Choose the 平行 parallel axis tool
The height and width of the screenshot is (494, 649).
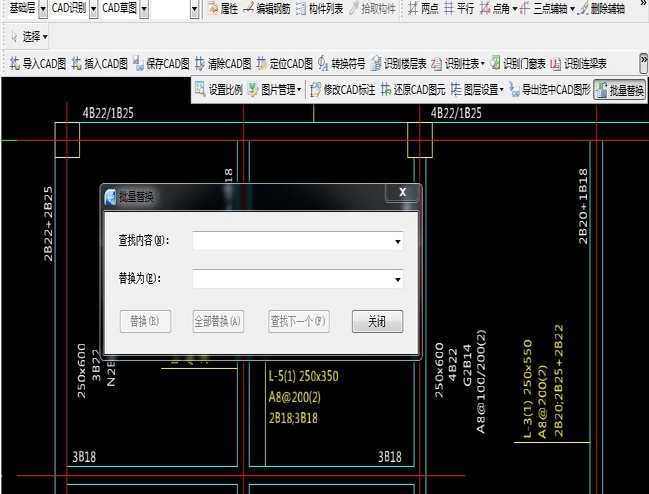click(459, 8)
